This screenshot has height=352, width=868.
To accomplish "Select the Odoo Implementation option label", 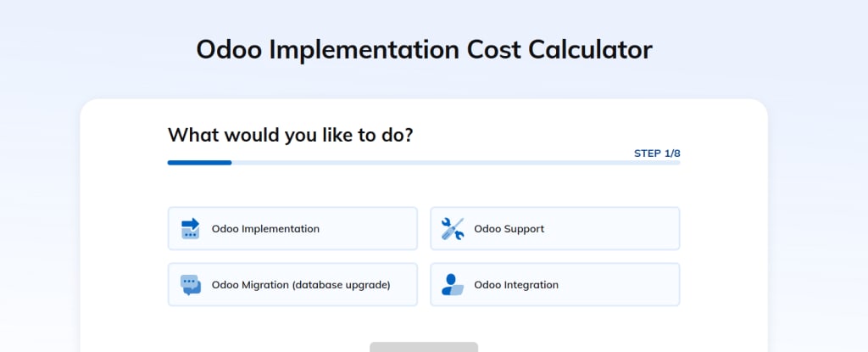I will click(265, 229).
